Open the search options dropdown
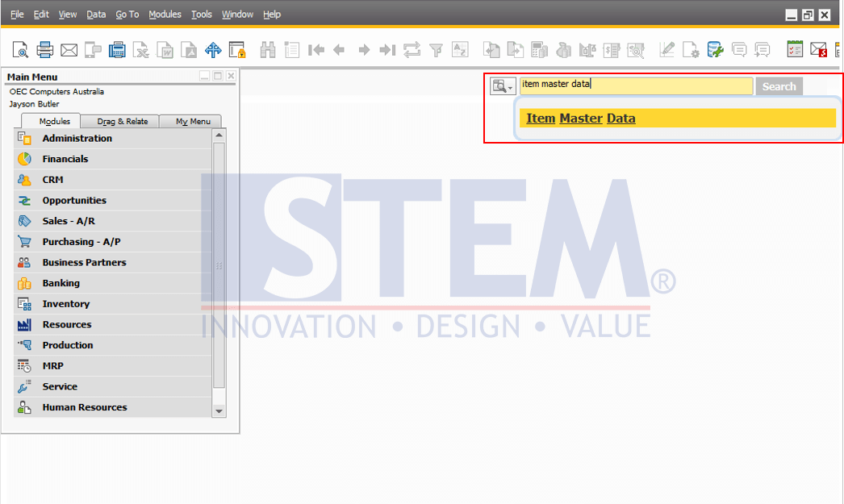The width and height of the screenshot is (844, 504). point(503,86)
